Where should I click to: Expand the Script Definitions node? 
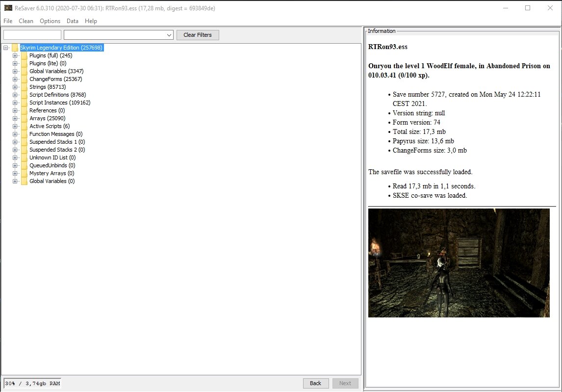click(15, 95)
